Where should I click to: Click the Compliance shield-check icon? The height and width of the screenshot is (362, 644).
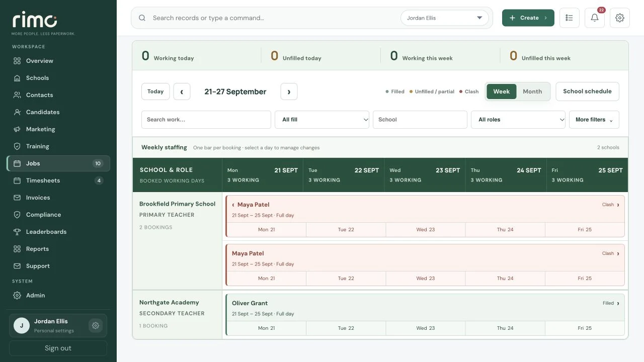coord(17,215)
